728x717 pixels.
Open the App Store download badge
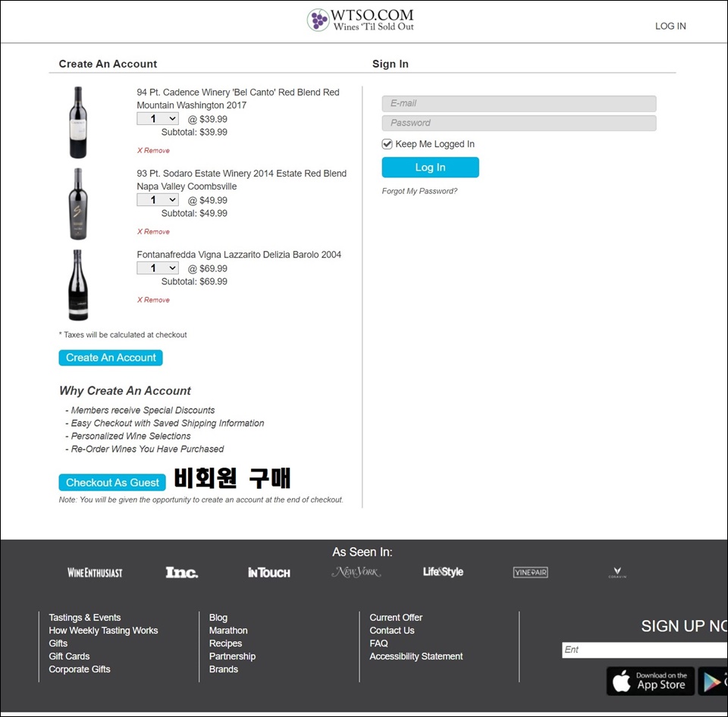[x=651, y=681]
